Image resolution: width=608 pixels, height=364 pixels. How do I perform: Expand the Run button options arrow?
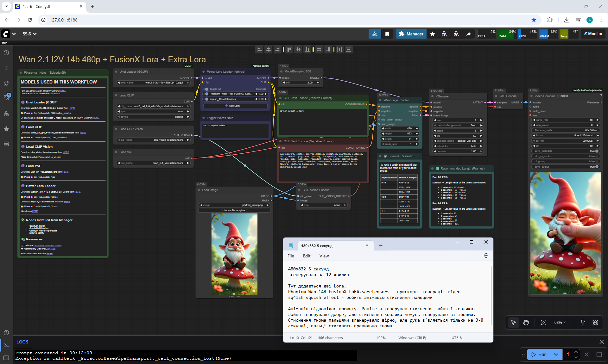[556, 355]
